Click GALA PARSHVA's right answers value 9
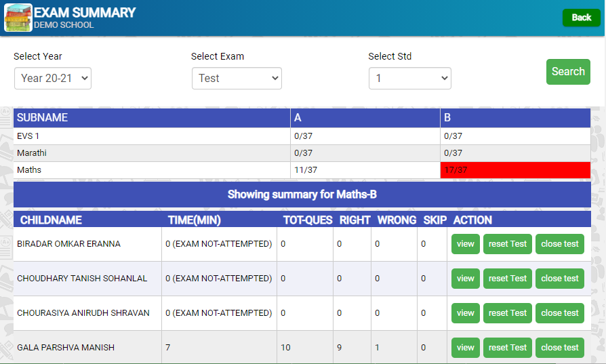Viewport: 606px width, 364px height. click(x=340, y=347)
